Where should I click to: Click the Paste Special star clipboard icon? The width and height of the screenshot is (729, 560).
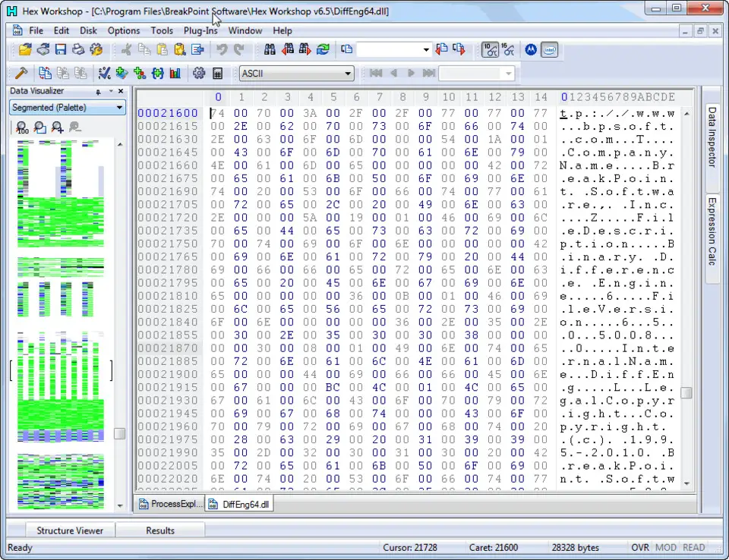pos(179,49)
